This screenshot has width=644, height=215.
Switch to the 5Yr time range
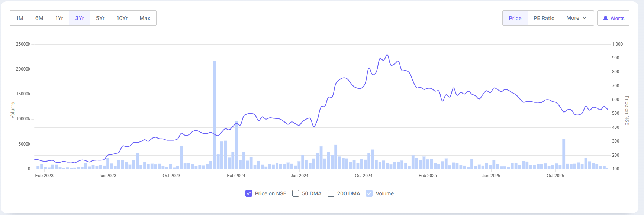tap(100, 18)
